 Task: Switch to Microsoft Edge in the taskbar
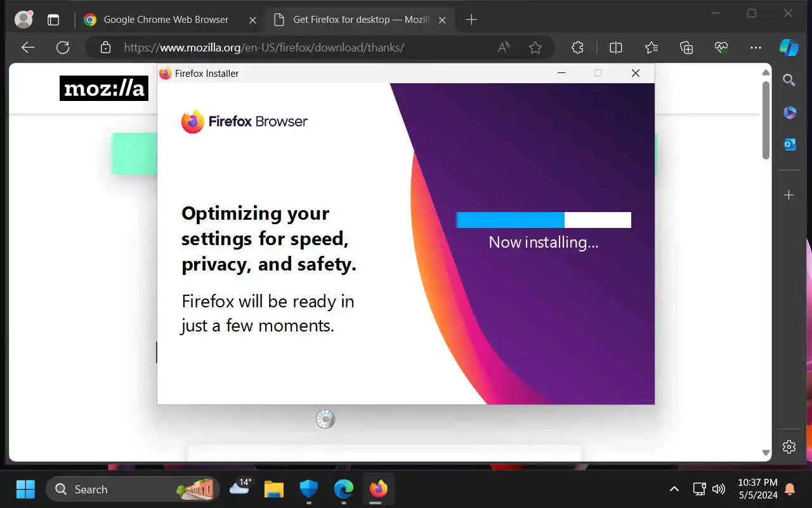click(344, 490)
